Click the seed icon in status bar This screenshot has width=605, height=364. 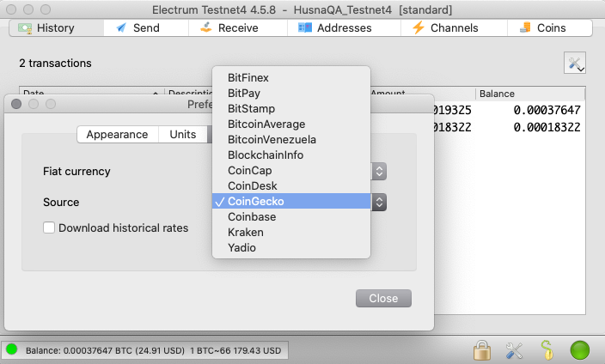pos(547,350)
